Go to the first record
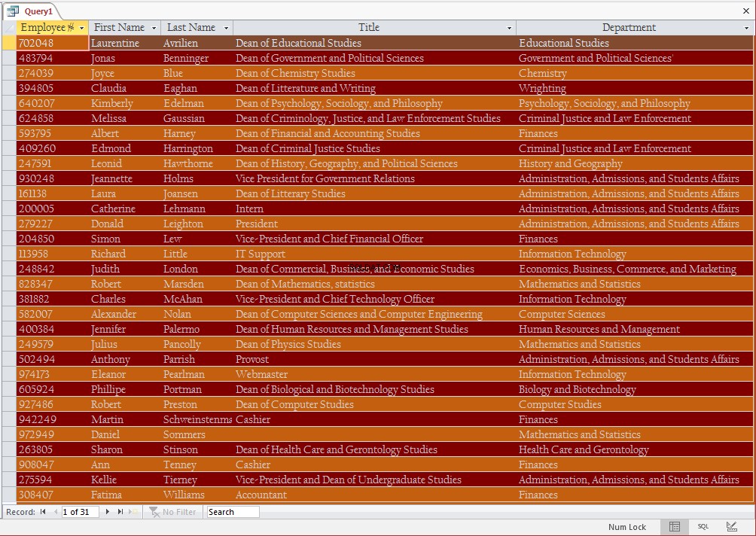 43,511
